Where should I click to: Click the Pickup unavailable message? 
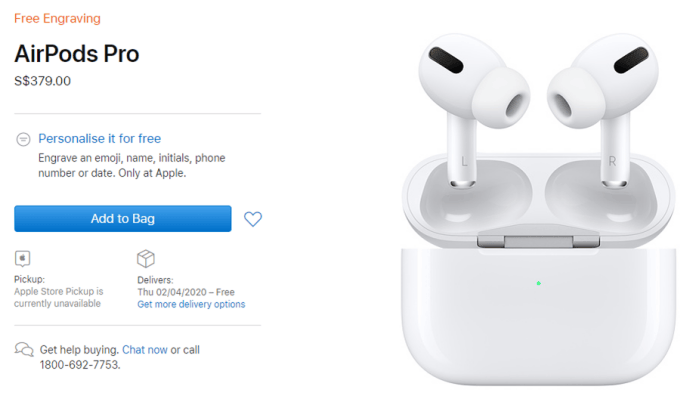(x=59, y=297)
